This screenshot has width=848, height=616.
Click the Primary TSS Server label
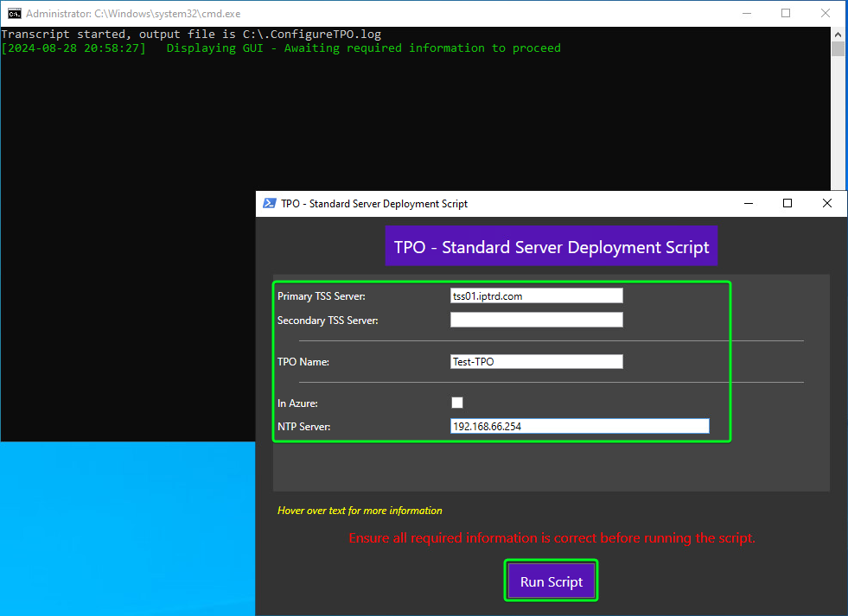click(322, 296)
